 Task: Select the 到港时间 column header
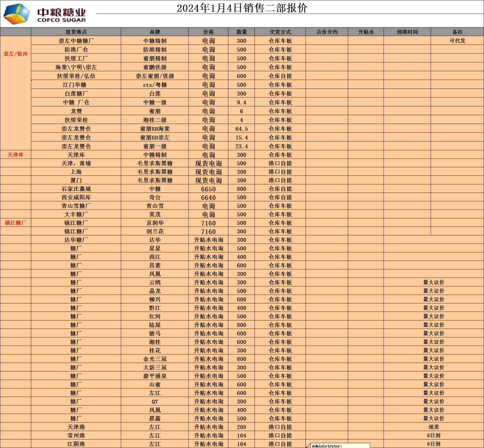pyautogui.click(x=407, y=32)
